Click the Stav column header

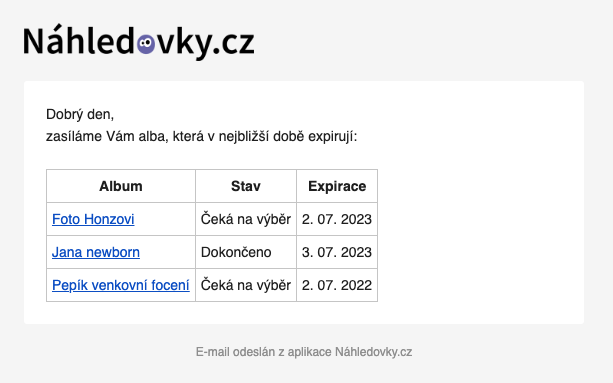tap(246, 186)
